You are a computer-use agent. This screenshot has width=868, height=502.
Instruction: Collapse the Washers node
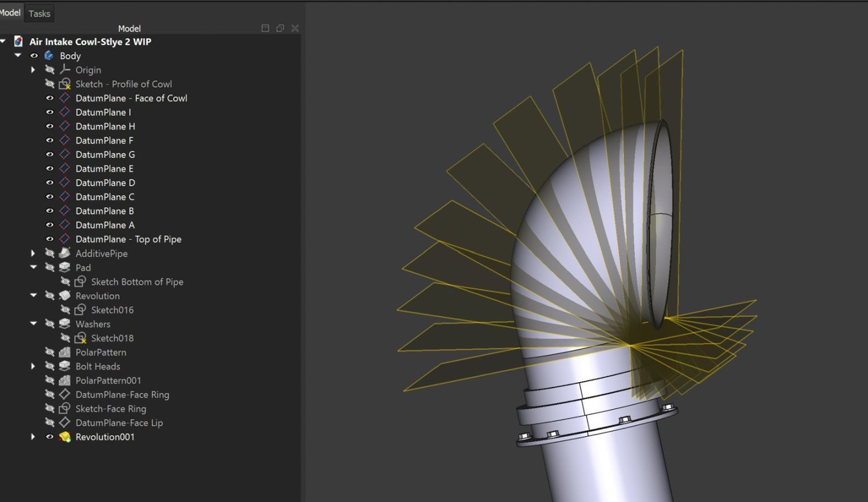click(34, 324)
